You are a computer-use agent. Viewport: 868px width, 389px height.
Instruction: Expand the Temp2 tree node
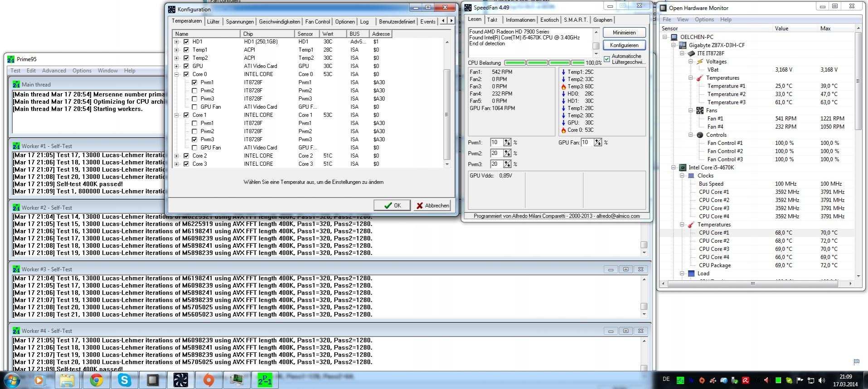pyautogui.click(x=177, y=58)
